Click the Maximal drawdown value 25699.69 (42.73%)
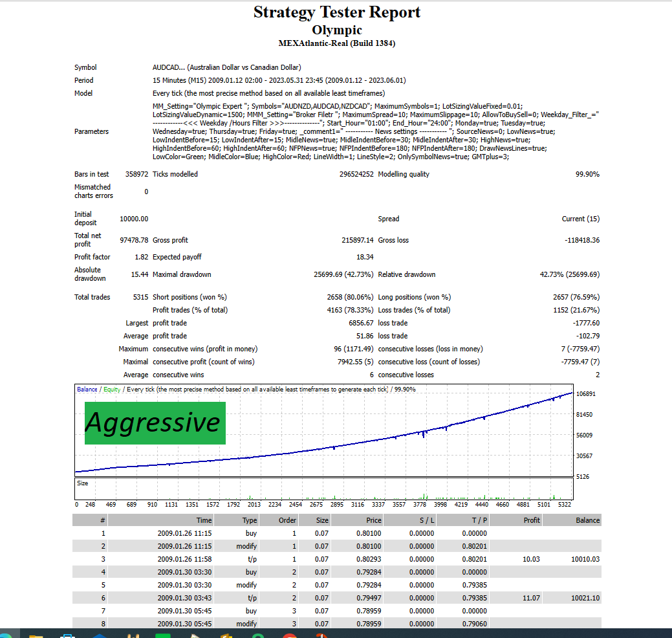 (343, 274)
